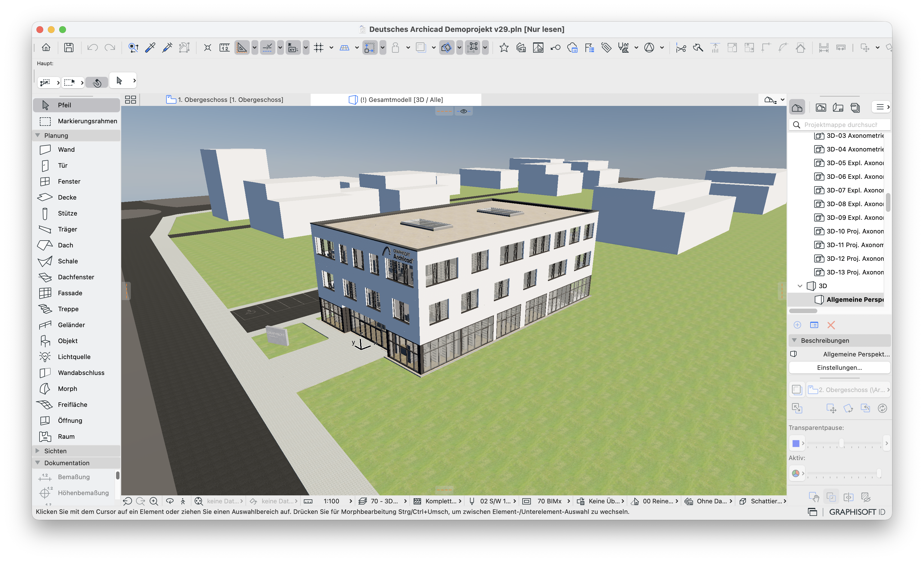Open the View Map navigator tab
The height and width of the screenshot is (562, 924).
pos(820,108)
